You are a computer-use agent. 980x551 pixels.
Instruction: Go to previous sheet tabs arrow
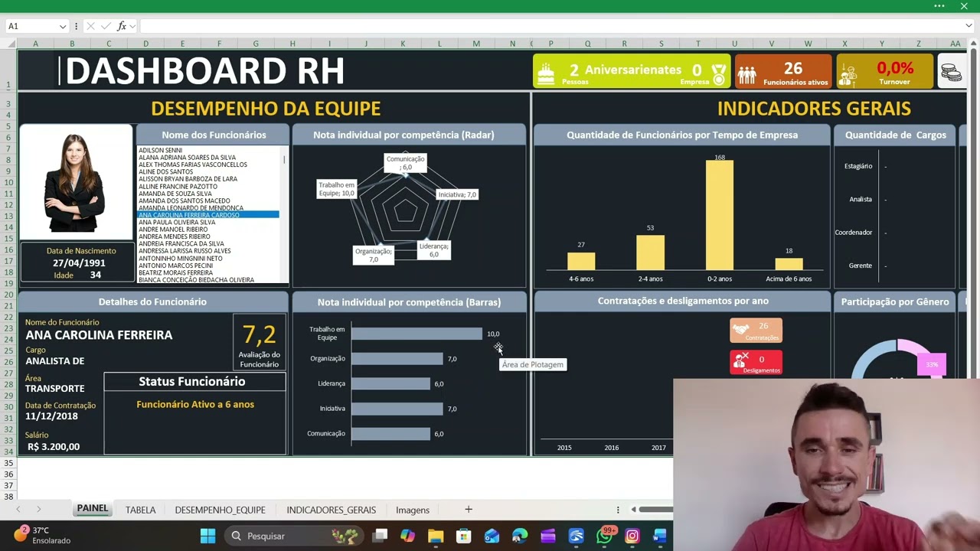pyautogui.click(x=18, y=510)
